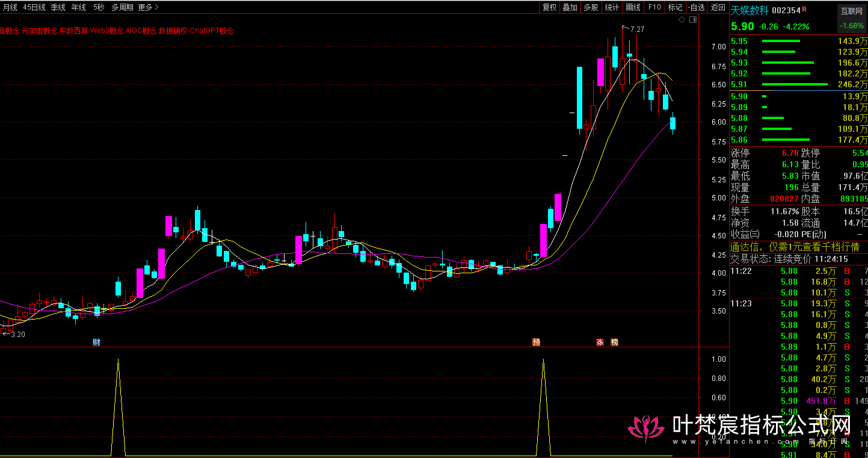Click the 换手 turnover value 11.67%
Screen dimensions: 868x458
pyautogui.click(x=784, y=211)
